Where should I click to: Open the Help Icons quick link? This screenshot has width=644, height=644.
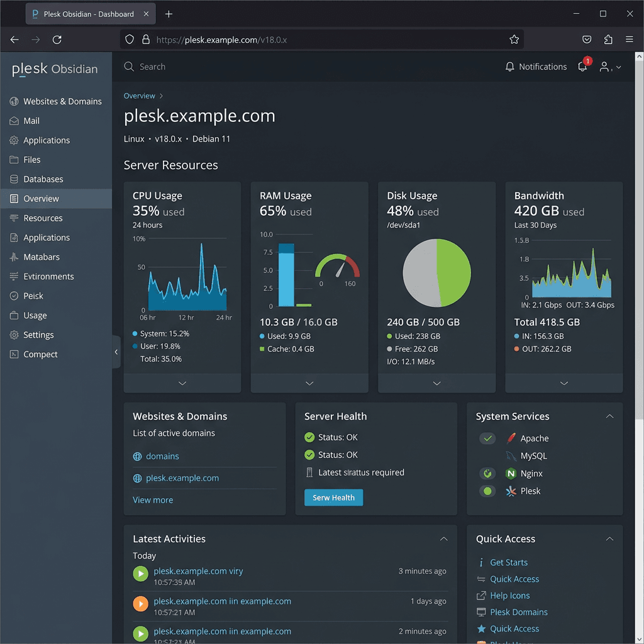click(509, 596)
